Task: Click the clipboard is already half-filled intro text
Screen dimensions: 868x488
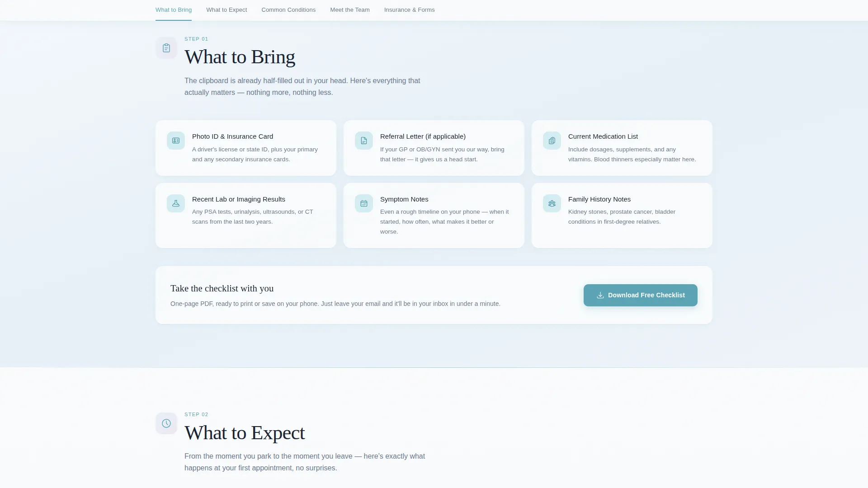Action: coord(302,87)
